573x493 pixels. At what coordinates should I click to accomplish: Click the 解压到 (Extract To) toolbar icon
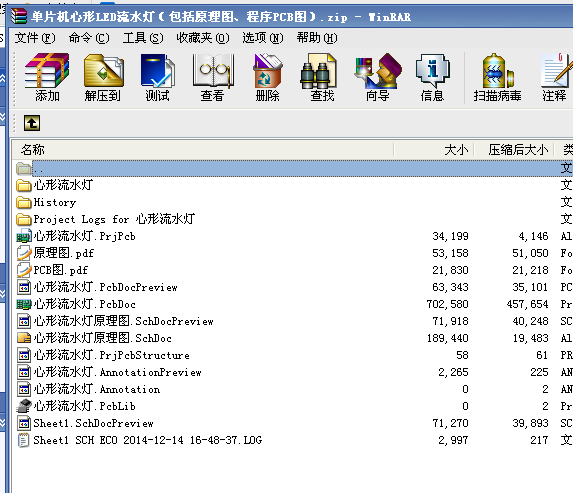tap(103, 77)
